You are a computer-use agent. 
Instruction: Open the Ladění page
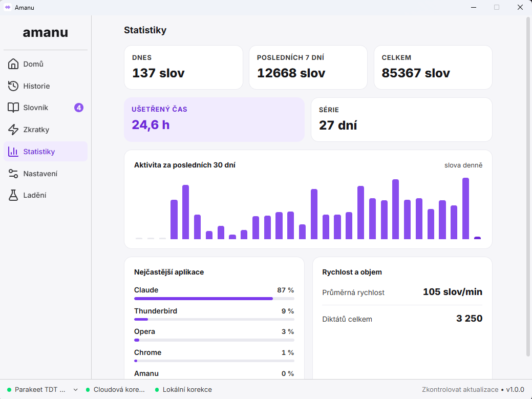pos(46,195)
